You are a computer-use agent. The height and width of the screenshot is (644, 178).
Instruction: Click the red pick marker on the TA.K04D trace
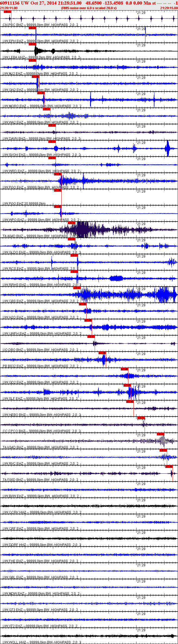coord(161,434)
